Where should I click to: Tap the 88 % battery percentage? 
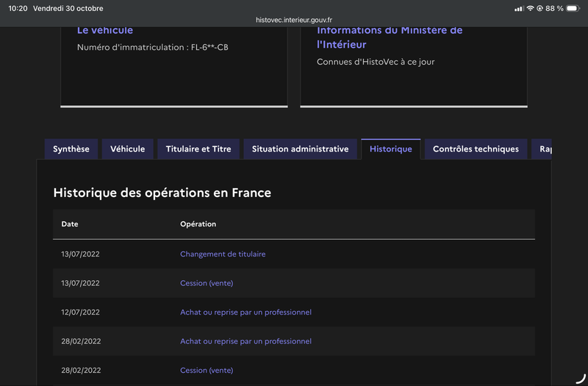tap(554, 8)
